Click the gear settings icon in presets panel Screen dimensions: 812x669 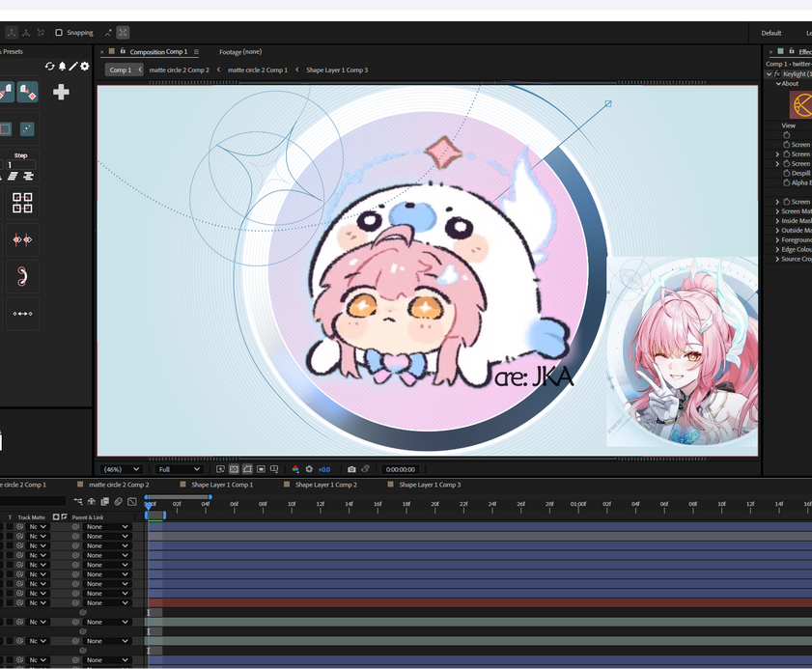coord(85,67)
